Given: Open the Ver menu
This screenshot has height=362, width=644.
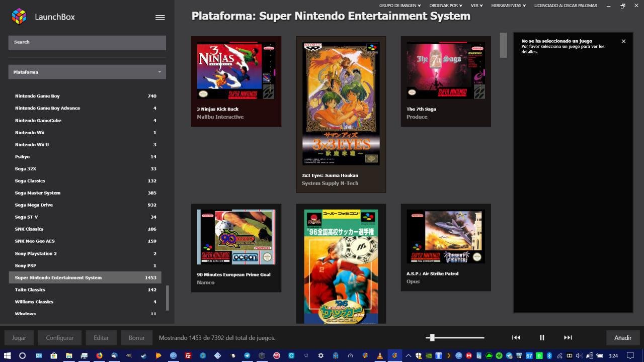Looking at the screenshot, I should 476,6.
